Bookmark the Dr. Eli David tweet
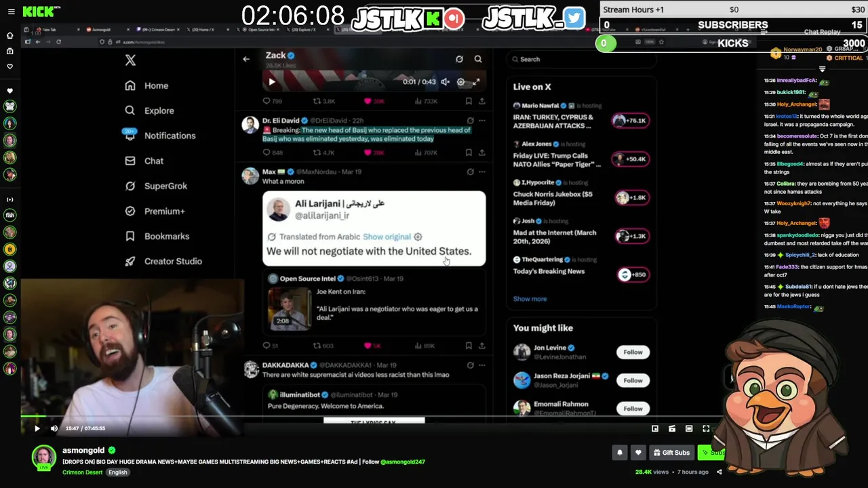This screenshot has height=488, width=868. pos(469,152)
